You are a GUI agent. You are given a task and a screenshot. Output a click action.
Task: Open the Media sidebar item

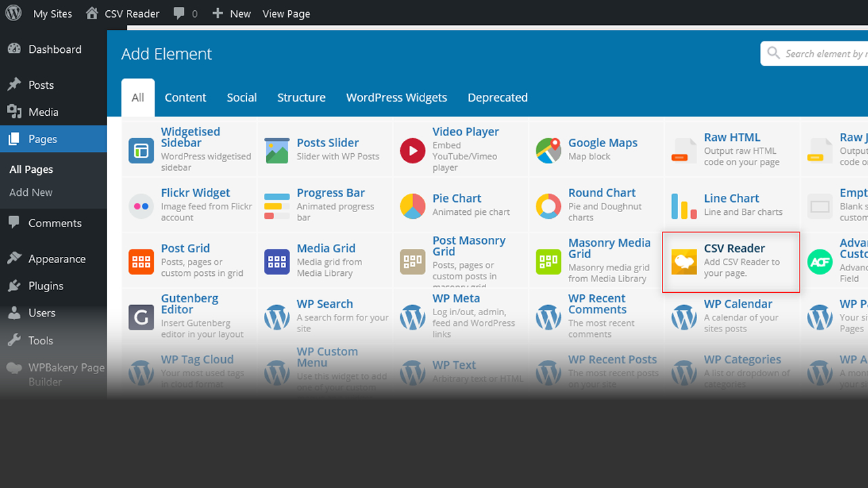[x=54, y=112]
